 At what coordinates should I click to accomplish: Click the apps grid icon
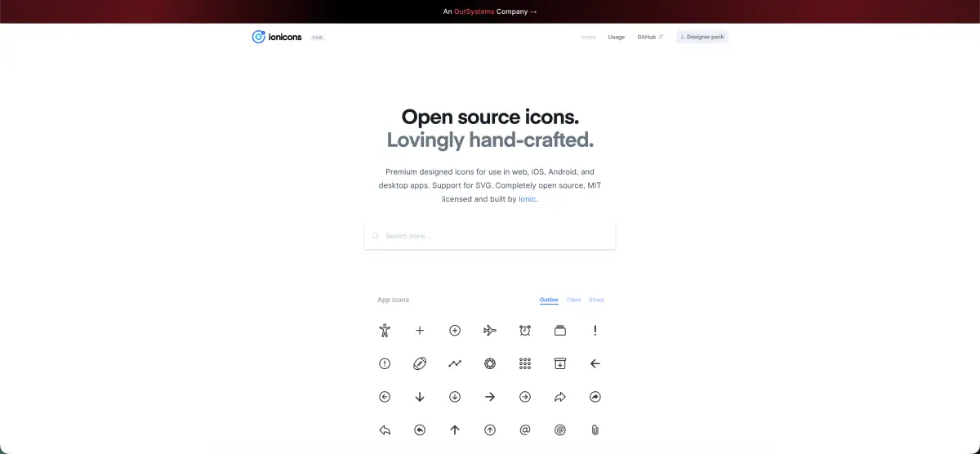click(525, 363)
